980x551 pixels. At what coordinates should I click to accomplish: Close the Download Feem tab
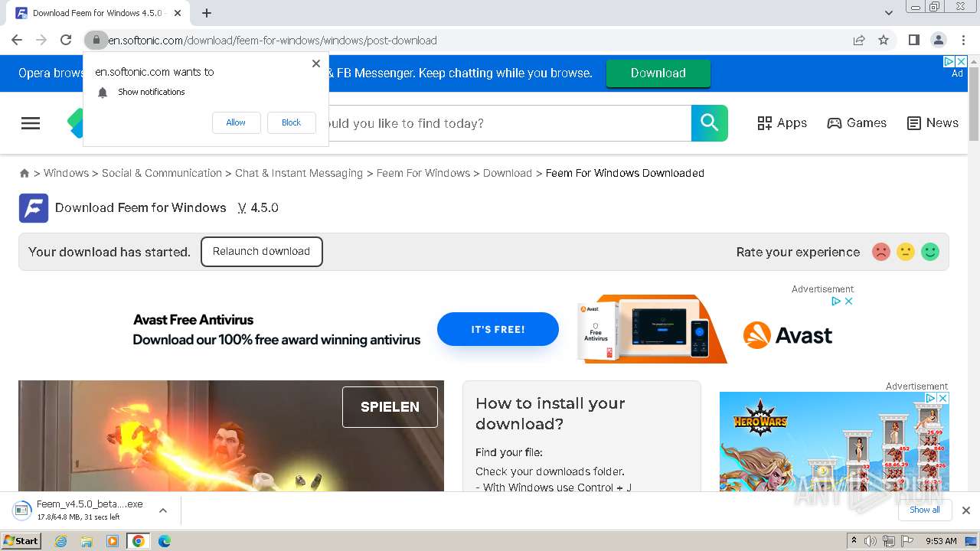(x=178, y=13)
